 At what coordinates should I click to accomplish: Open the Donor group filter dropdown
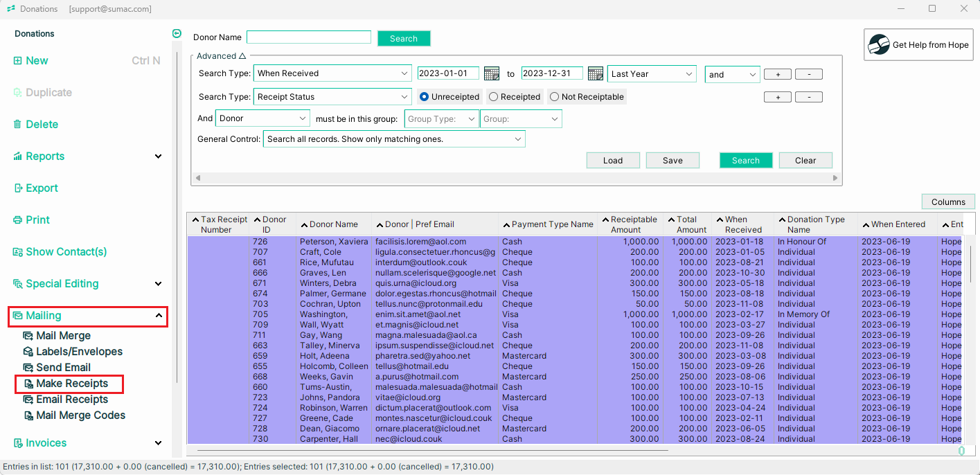point(262,118)
